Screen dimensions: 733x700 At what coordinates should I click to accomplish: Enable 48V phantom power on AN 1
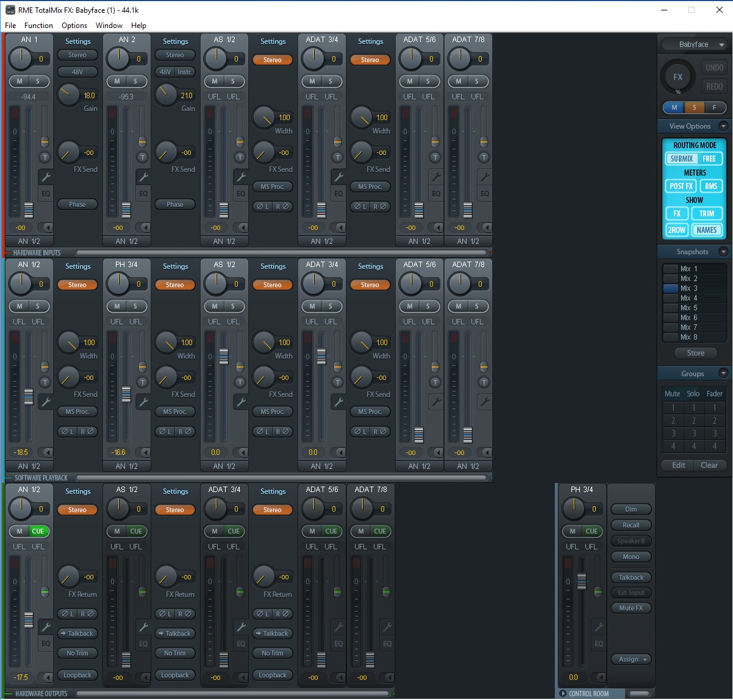click(x=77, y=72)
